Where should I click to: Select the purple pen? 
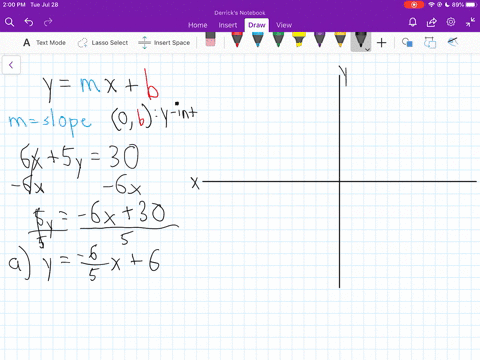pyautogui.click(x=320, y=40)
